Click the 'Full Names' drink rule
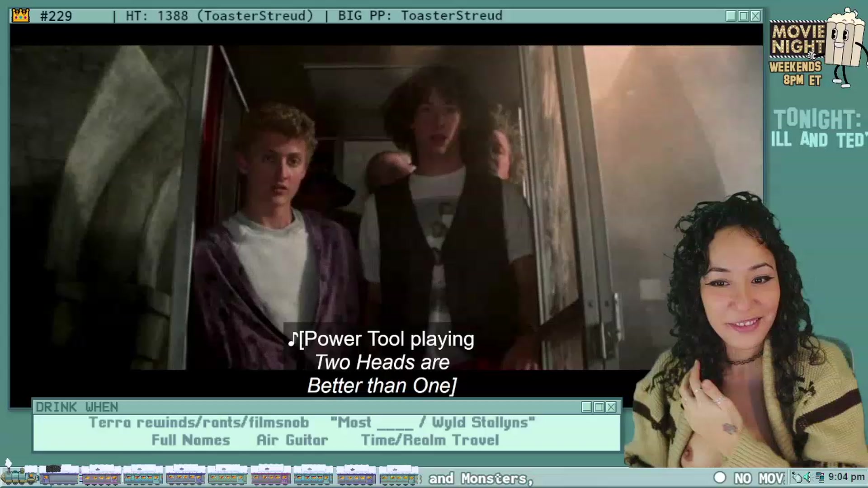868x488 pixels. (x=191, y=440)
